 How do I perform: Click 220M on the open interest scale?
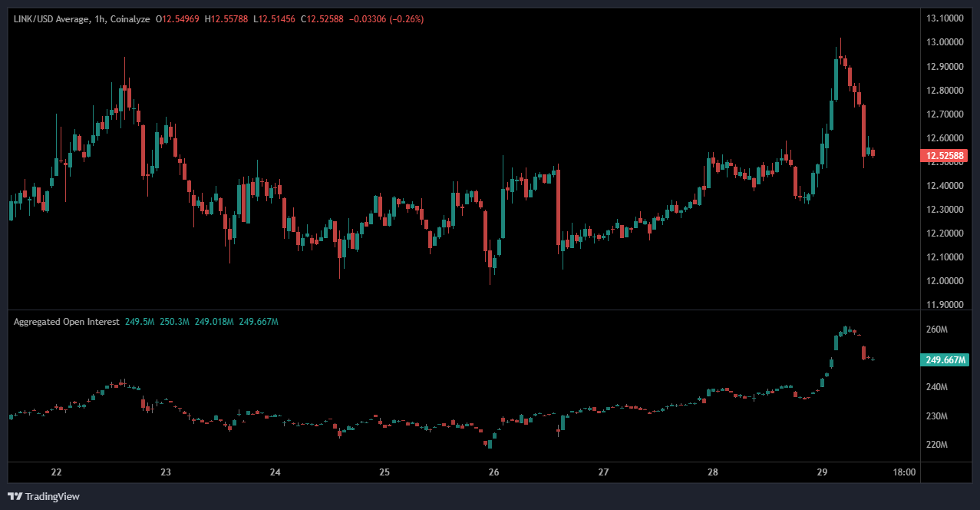(x=937, y=445)
